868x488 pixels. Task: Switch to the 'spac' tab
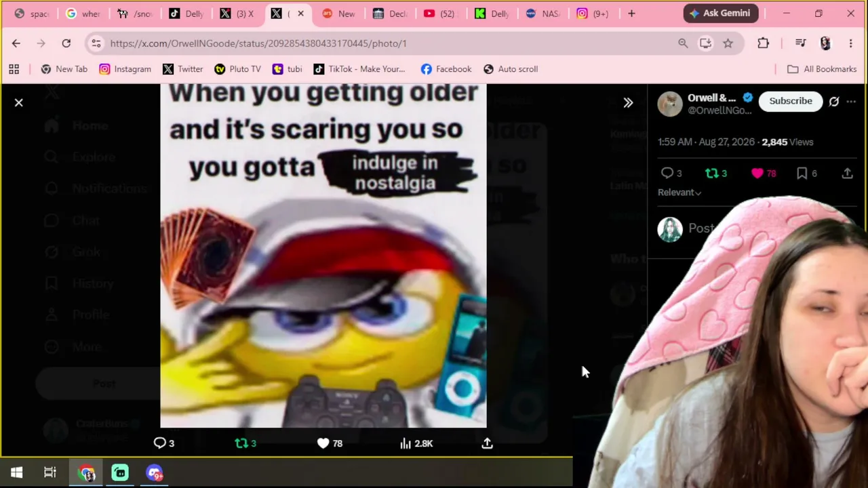tap(31, 14)
